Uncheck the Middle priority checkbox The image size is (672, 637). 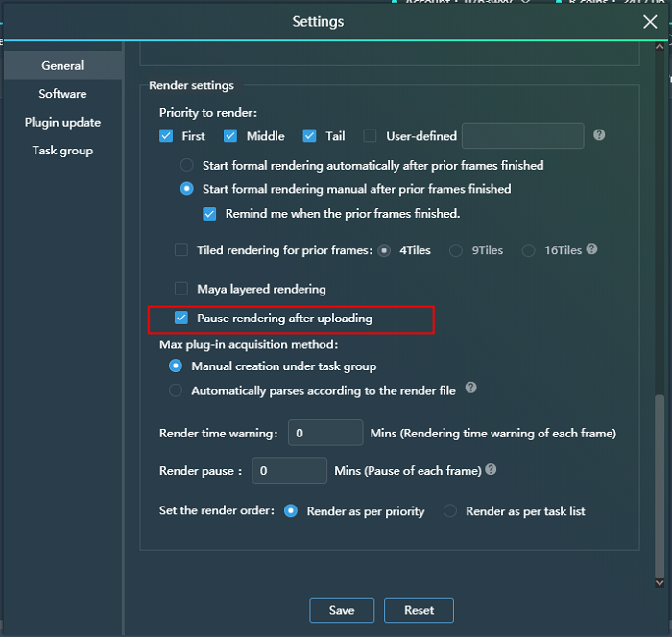tap(231, 136)
